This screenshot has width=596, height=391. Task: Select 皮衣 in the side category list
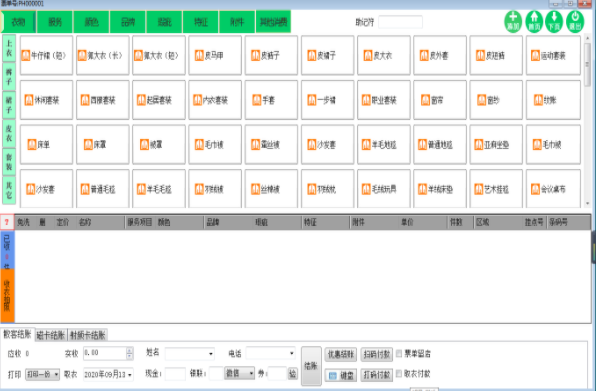(x=9, y=134)
